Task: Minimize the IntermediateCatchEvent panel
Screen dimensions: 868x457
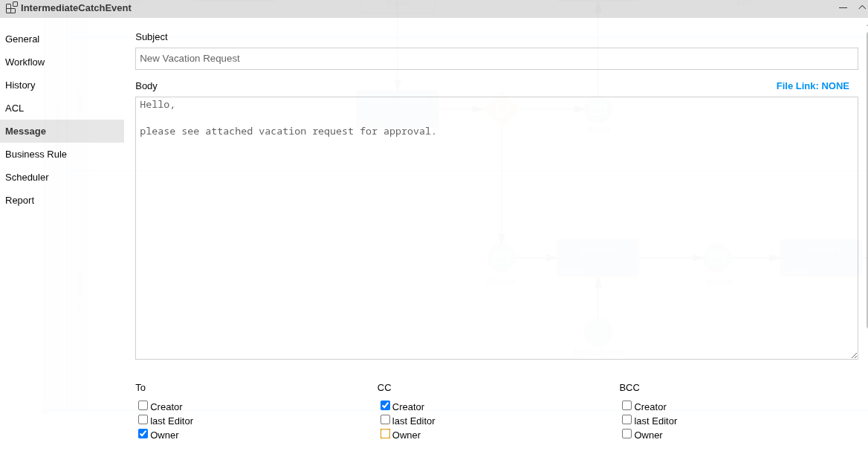Action: [x=843, y=7]
